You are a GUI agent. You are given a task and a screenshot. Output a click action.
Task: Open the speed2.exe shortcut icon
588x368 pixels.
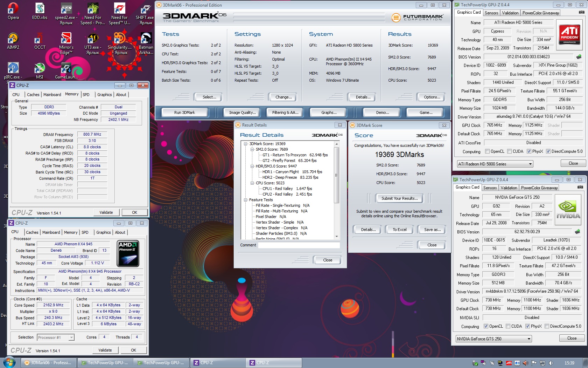click(66, 14)
